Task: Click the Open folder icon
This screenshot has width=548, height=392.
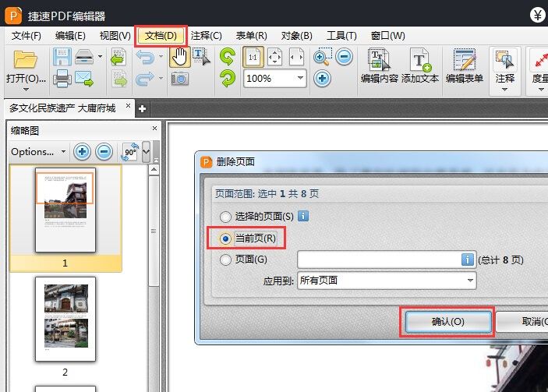Action: click(x=25, y=58)
